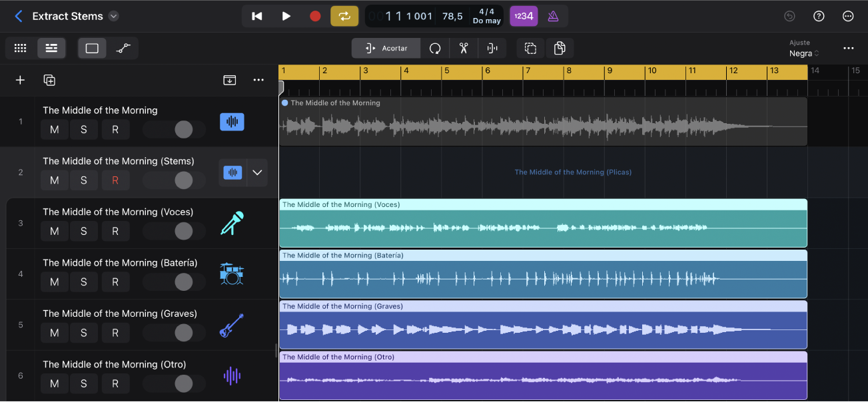Click the drum kit icon on the Batería track
The width and height of the screenshot is (868, 402).
pos(231,274)
